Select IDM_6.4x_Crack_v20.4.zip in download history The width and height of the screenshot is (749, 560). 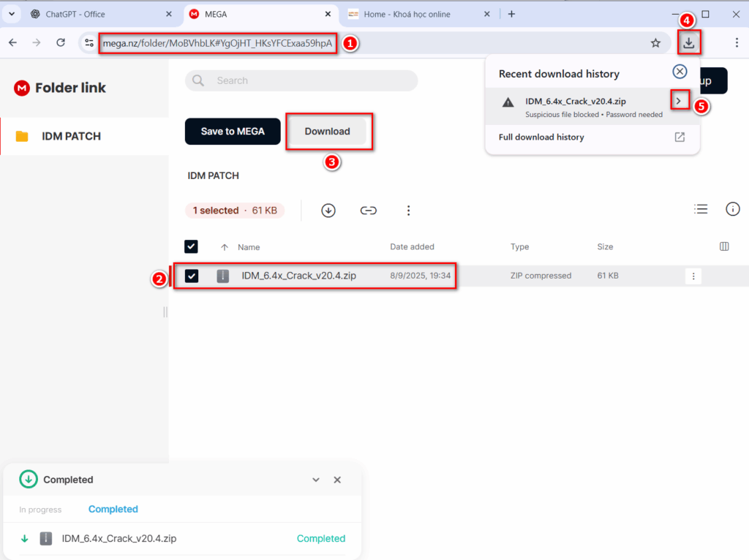575,101
